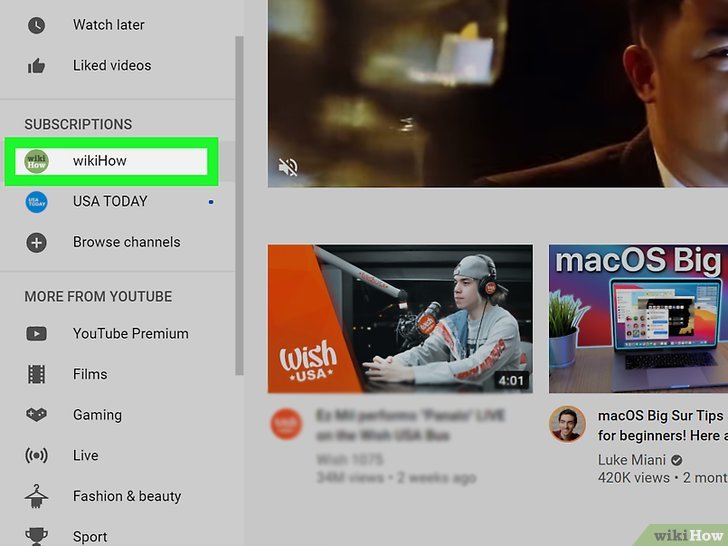Open the Live label
Viewport: 728px width, 546px height.
click(x=85, y=455)
